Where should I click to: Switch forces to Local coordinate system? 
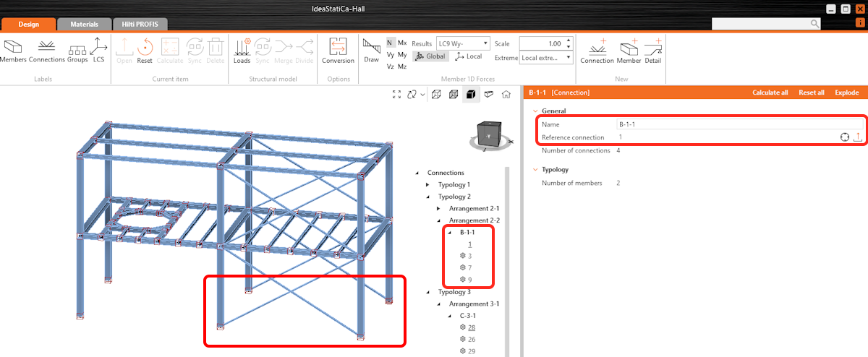pos(469,56)
